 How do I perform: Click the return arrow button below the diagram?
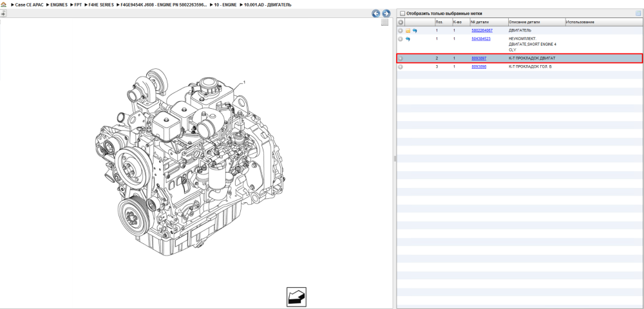point(296,297)
